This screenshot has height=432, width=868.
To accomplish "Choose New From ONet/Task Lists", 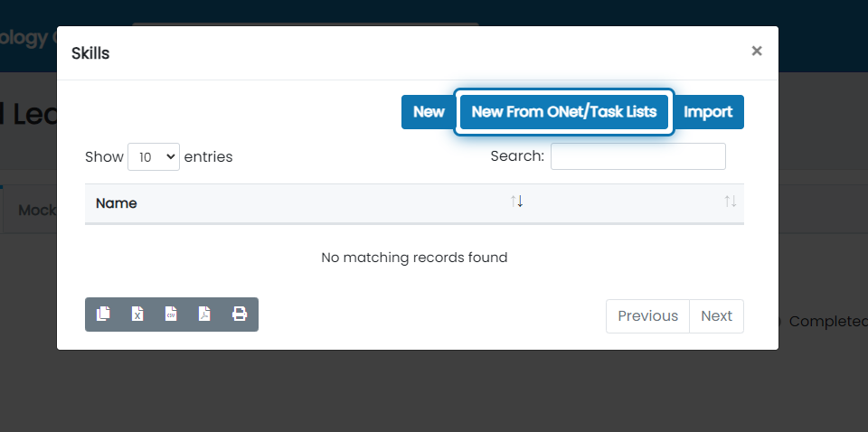I will 564,112.
